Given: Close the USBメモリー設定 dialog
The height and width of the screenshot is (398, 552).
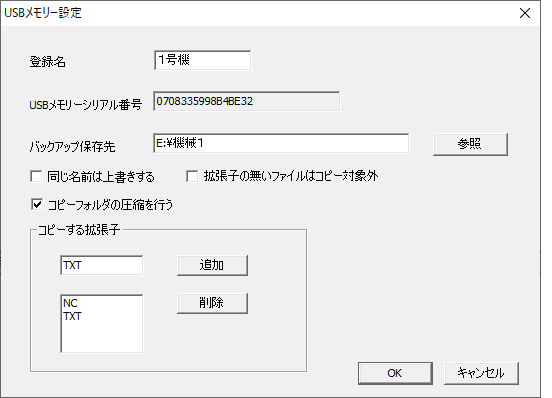Looking at the screenshot, I should pos(525,13).
